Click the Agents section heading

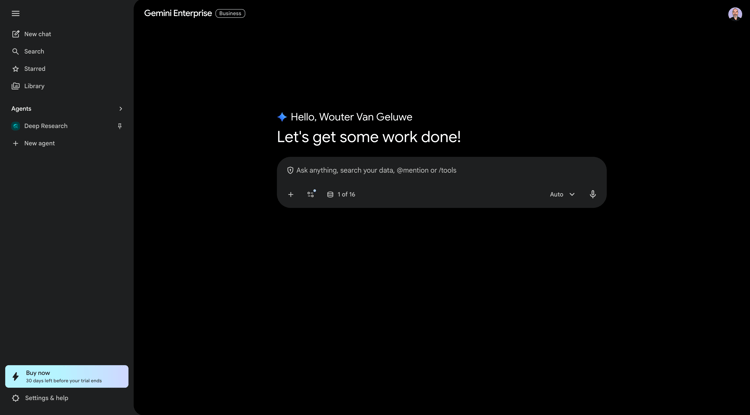pyautogui.click(x=21, y=109)
